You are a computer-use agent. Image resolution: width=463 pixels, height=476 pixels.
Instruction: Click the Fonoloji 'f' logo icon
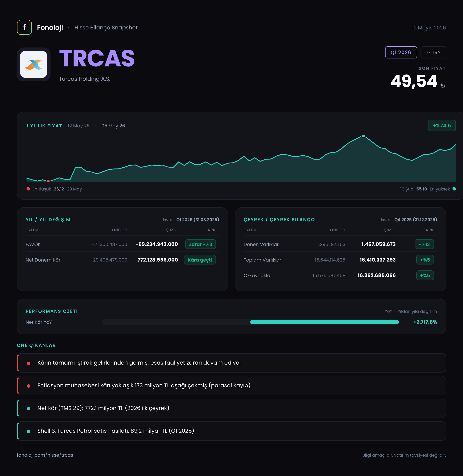[x=24, y=28]
